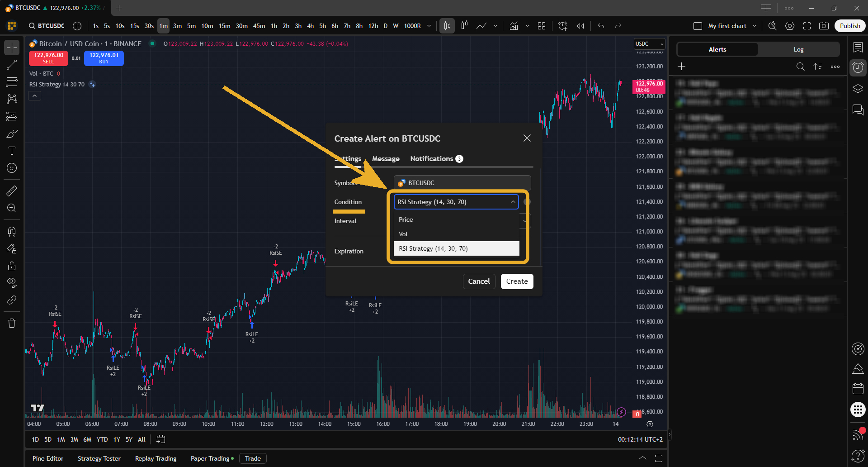This screenshot has height=467, width=868.
Task: Toggle stay in drawing mode
Action: (12, 248)
